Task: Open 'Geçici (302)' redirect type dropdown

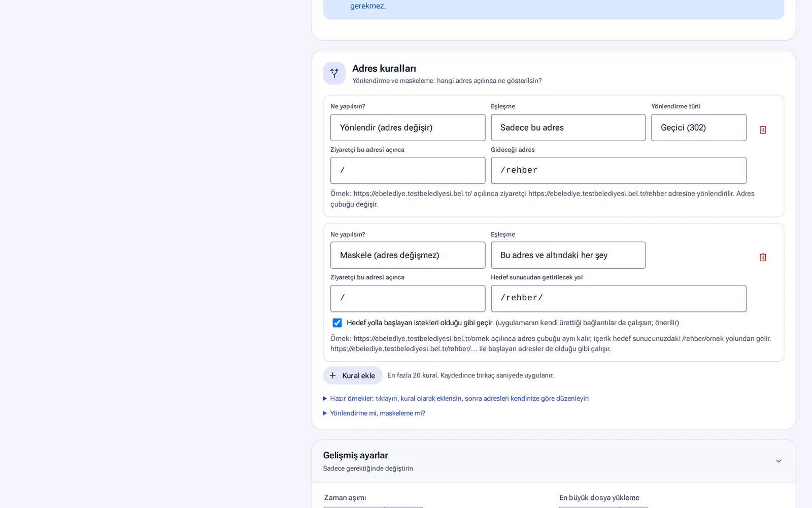Action: click(698, 128)
